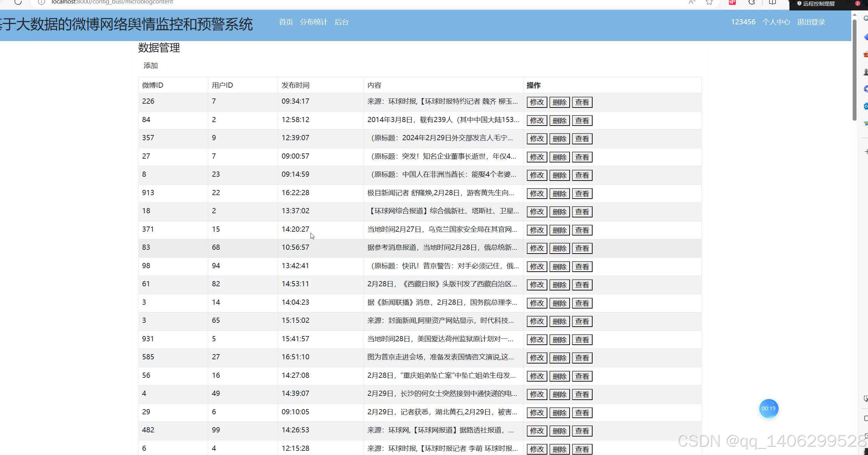Click the site info icon beside URL
Image resolution: width=868 pixels, height=455 pixels.
coord(41,2)
